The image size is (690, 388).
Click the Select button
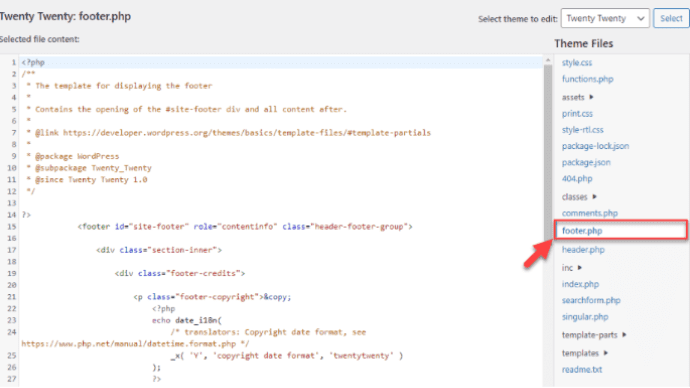(x=671, y=18)
